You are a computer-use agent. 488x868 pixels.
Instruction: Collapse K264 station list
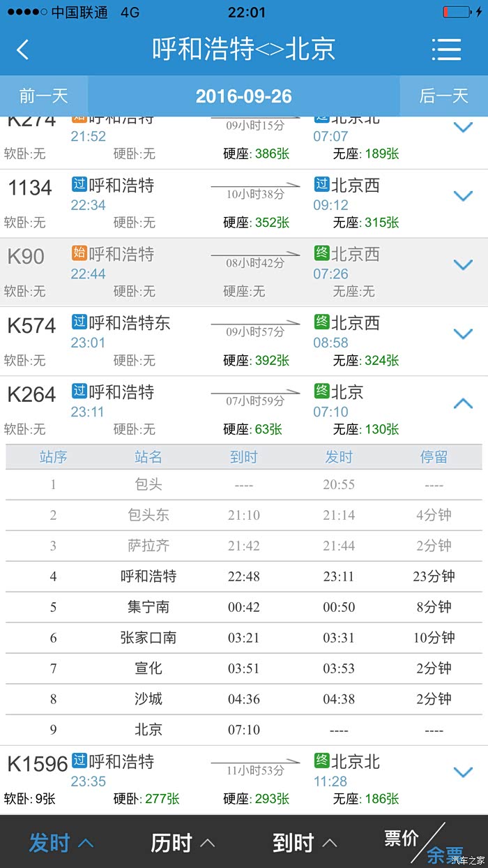click(463, 403)
